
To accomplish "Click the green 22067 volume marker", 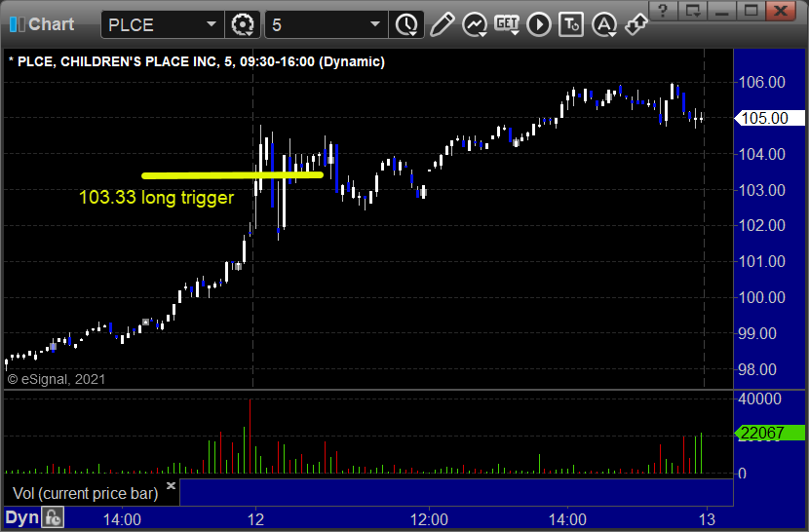I will point(769,433).
